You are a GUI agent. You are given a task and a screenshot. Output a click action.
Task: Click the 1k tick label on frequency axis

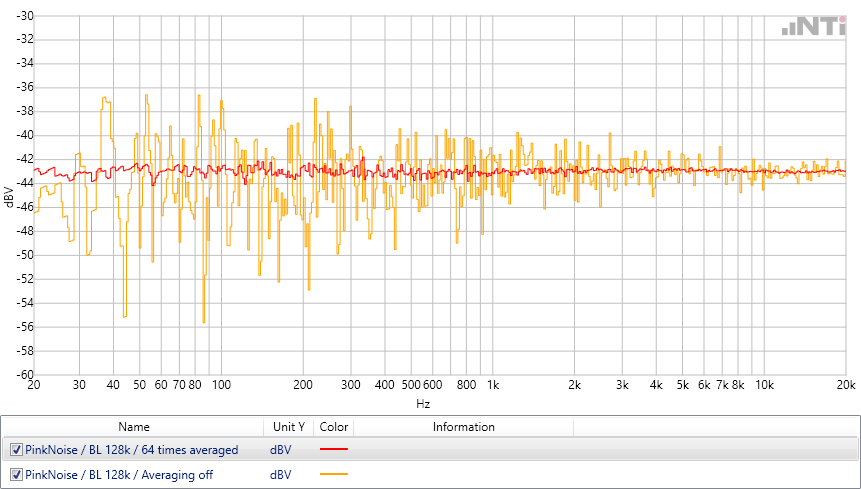[x=491, y=385]
